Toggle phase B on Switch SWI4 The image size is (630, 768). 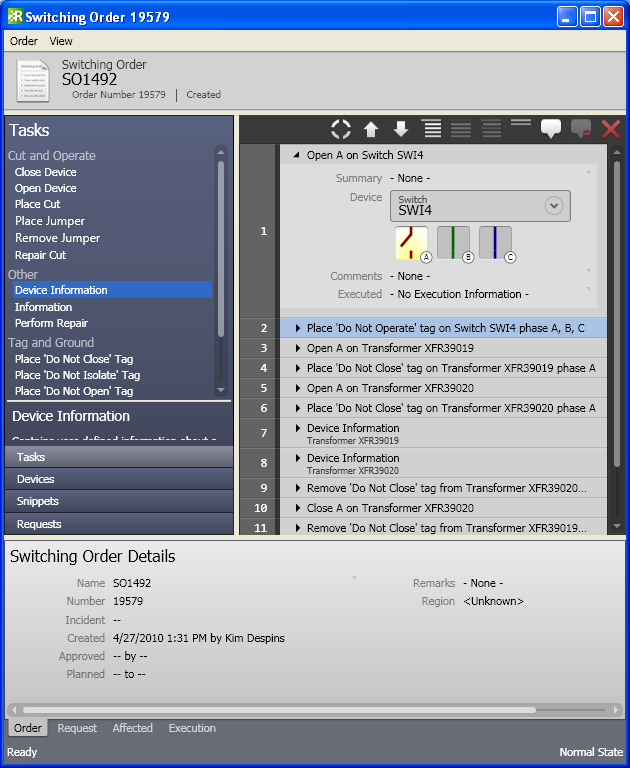[x=454, y=243]
